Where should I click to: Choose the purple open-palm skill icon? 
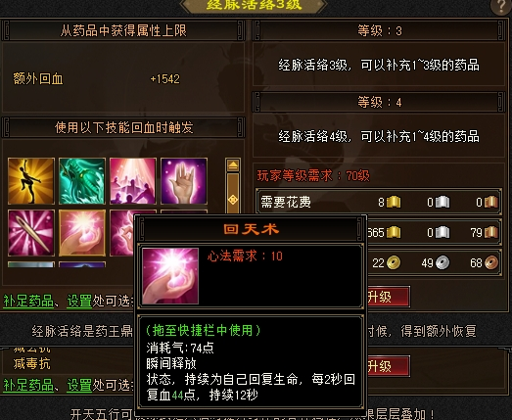[184, 181]
